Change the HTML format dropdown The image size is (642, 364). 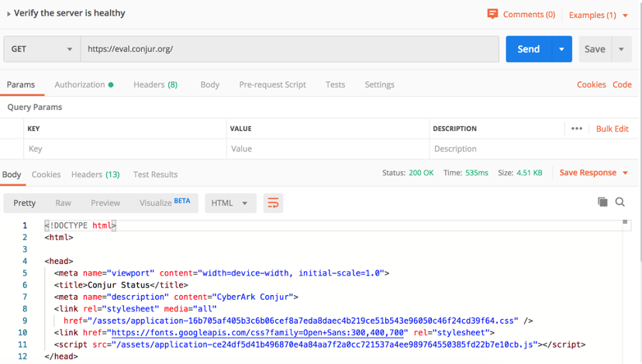[230, 203]
